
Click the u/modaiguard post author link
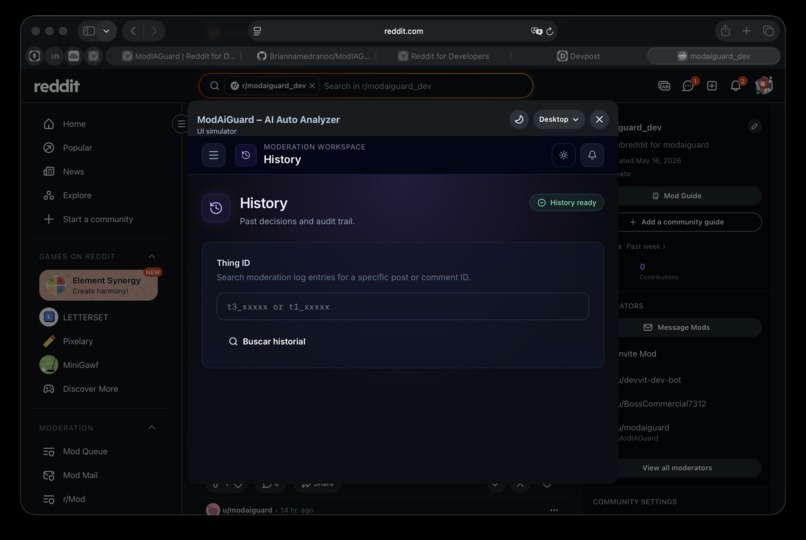pos(247,510)
